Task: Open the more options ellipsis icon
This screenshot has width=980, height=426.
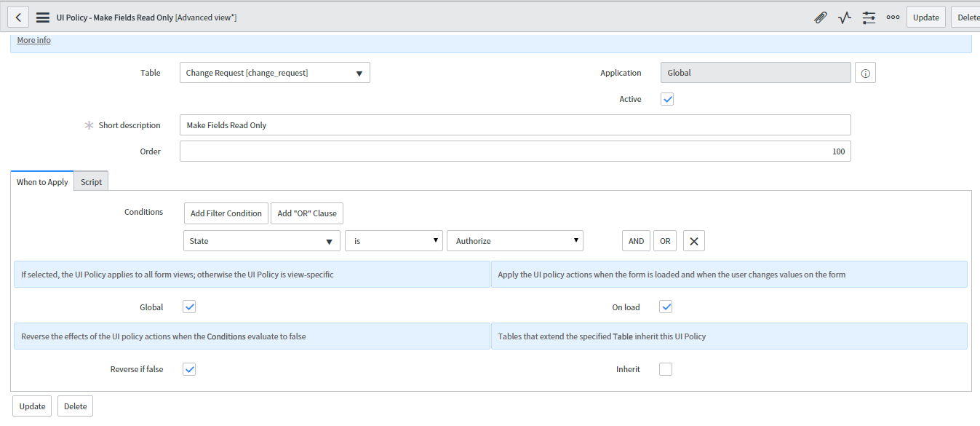Action: [893, 17]
